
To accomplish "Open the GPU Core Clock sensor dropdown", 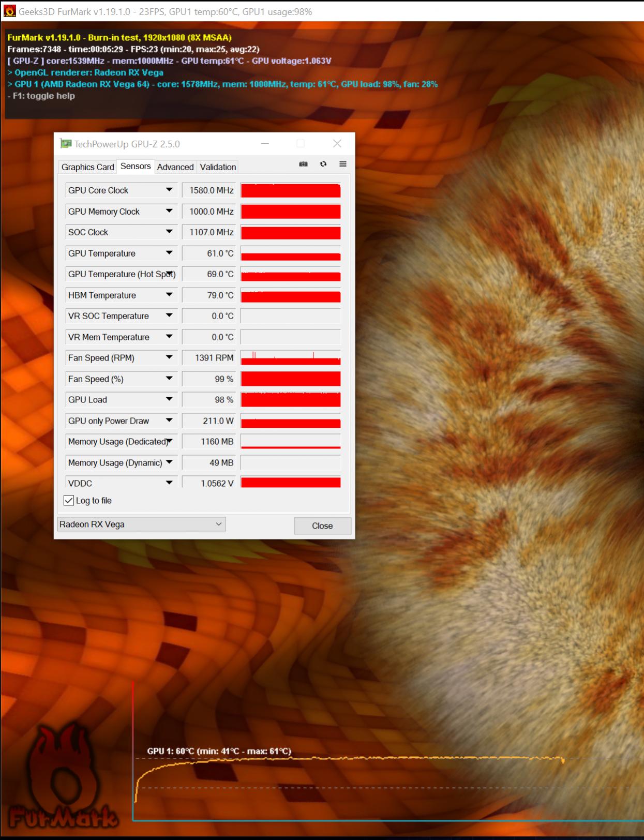I will click(x=169, y=190).
